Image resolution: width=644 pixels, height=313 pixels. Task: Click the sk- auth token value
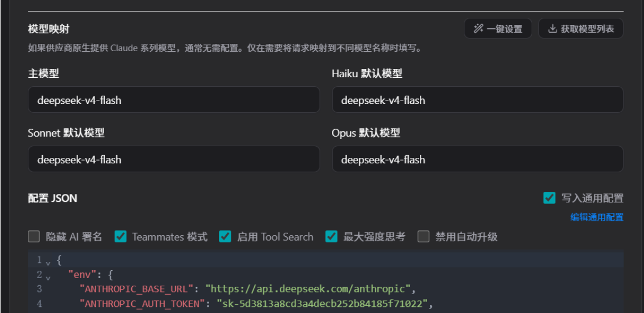(x=322, y=304)
